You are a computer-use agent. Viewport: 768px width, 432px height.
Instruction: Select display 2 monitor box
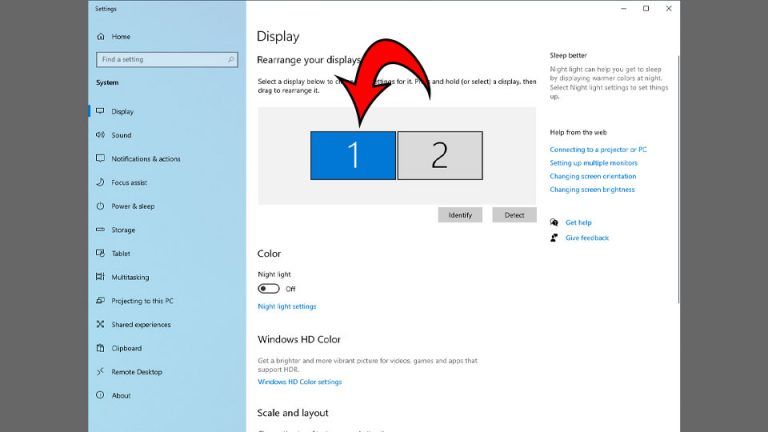point(440,156)
